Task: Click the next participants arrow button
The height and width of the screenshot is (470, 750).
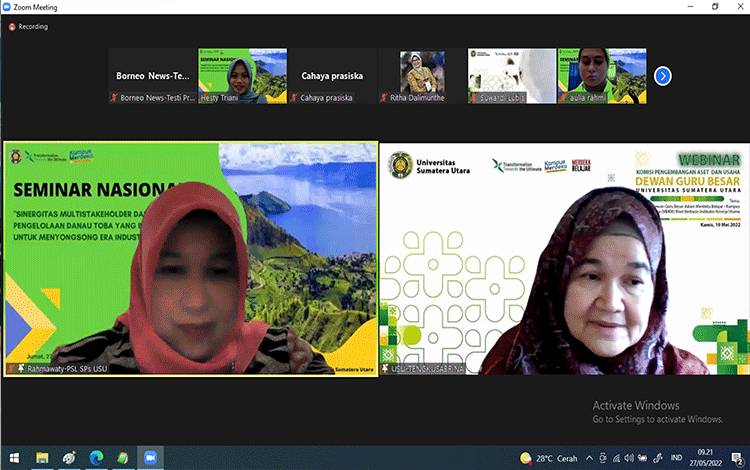Action: tap(662, 76)
